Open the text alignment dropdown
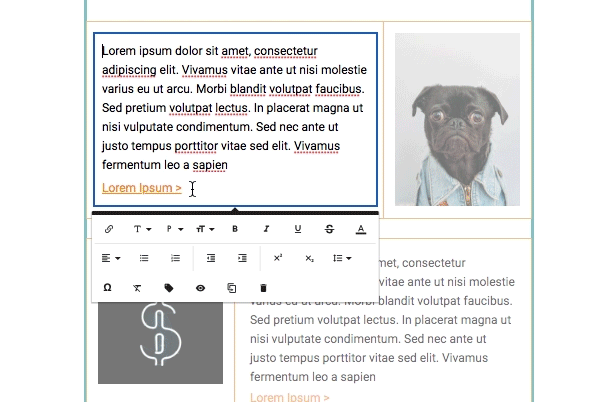Image resolution: width=598 pixels, height=402 pixels. click(111, 258)
